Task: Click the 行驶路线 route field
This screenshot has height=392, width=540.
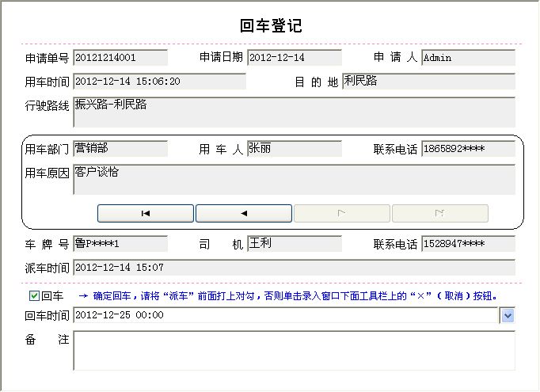Action: click(294, 112)
